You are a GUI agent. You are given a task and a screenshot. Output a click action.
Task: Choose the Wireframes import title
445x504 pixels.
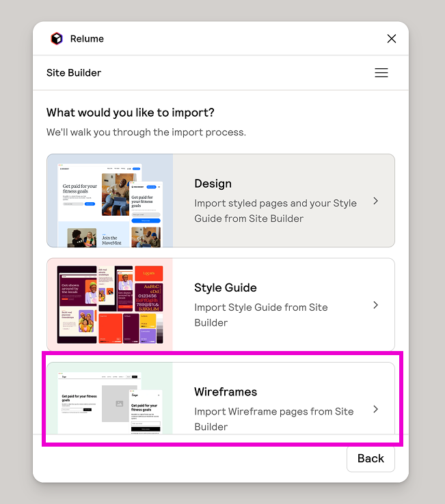click(226, 392)
